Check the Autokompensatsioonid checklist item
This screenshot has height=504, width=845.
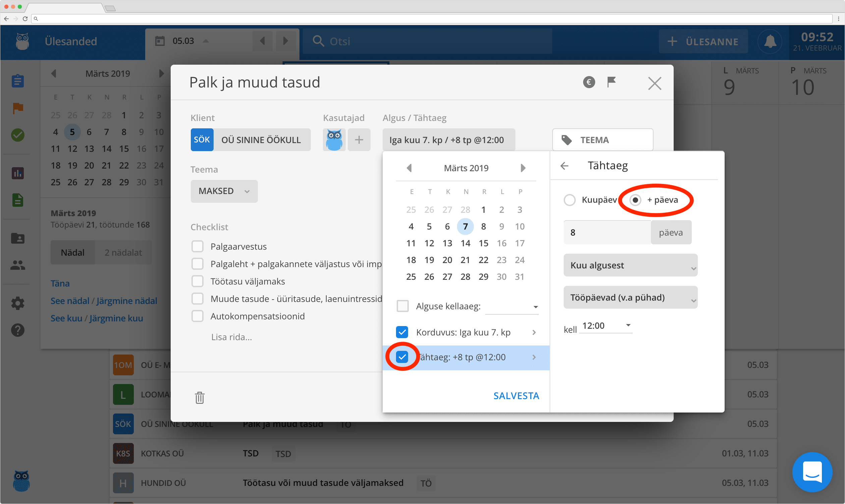198,316
